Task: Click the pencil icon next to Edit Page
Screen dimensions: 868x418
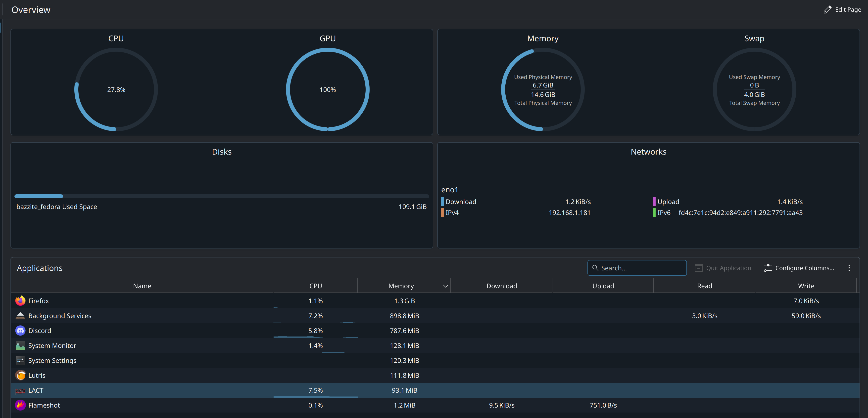Action: coord(827,9)
